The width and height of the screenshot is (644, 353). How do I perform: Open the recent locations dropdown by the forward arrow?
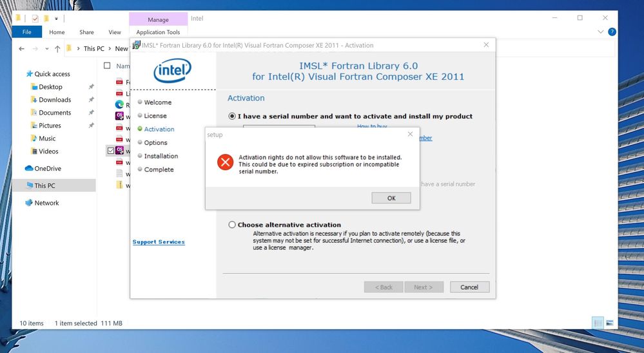pyautogui.click(x=47, y=48)
